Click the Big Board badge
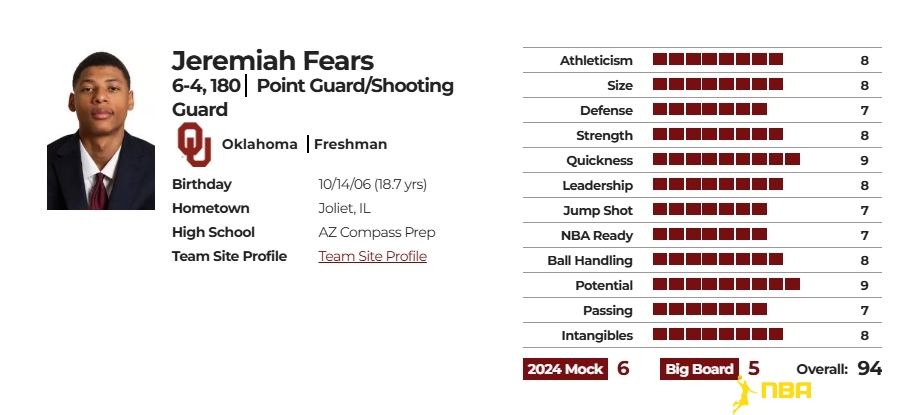900x415 pixels. [699, 369]
